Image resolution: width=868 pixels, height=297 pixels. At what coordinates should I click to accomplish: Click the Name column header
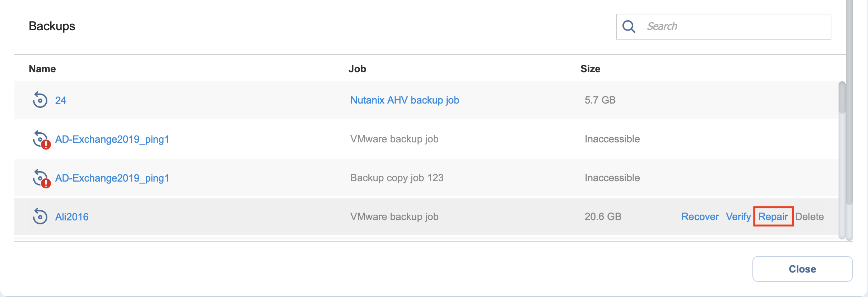[42, 69]
